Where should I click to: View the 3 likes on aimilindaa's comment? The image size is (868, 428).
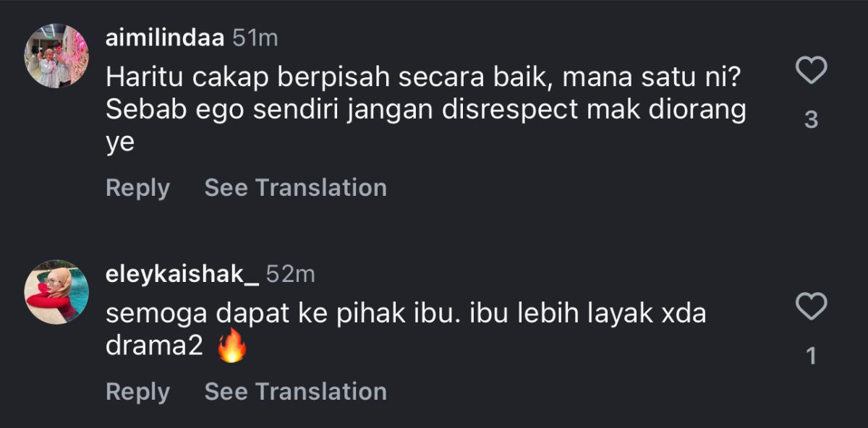click(x=811, y=120)
